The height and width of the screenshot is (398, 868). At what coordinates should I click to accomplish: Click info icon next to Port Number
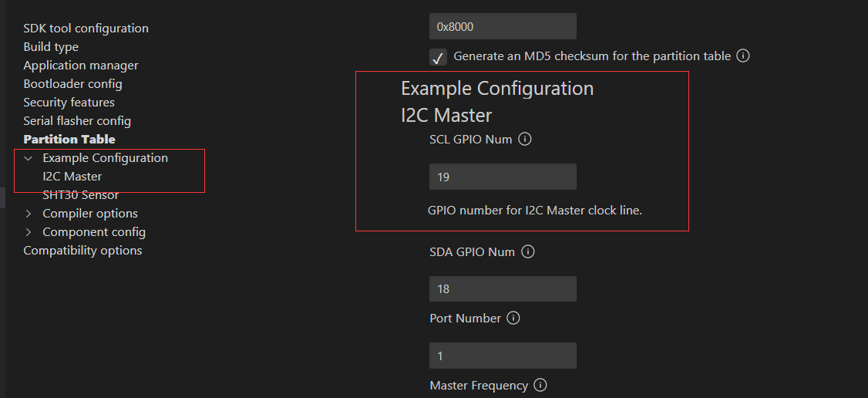pyautogui.click(x=514, y=319)
